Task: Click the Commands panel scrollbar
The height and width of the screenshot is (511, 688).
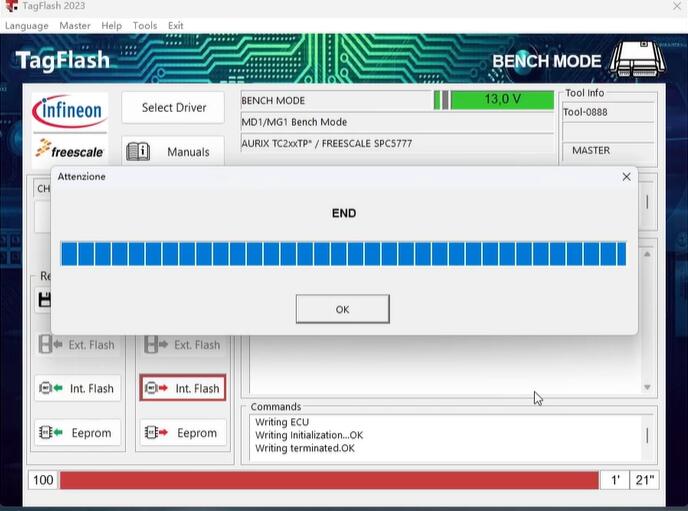Action: click(648, 436)
